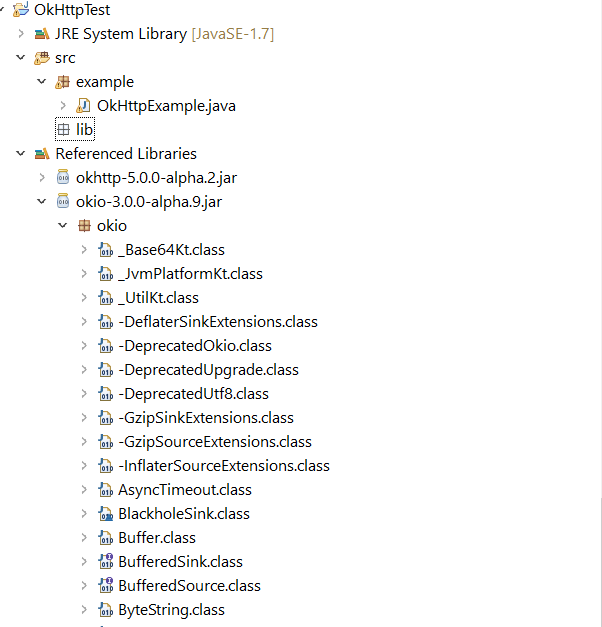Select _UtilKt.class label
The image size is (602, 627).
pyautogui.click(x=158, y=298)
